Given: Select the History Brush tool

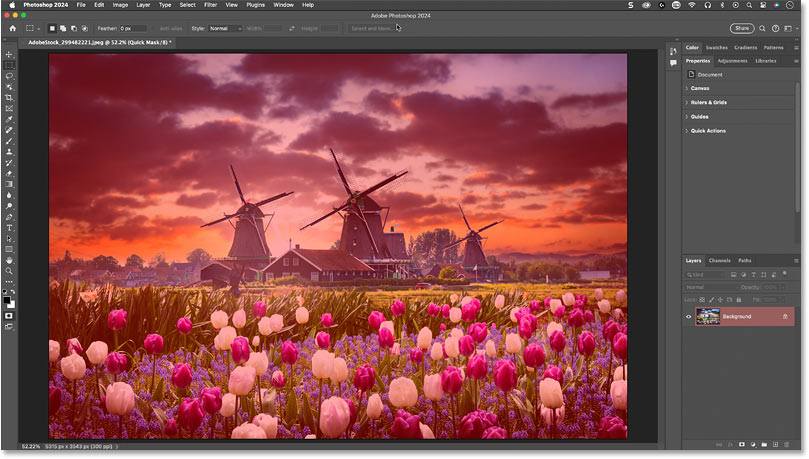Looking at the screenshot, I should coord(9,162).
